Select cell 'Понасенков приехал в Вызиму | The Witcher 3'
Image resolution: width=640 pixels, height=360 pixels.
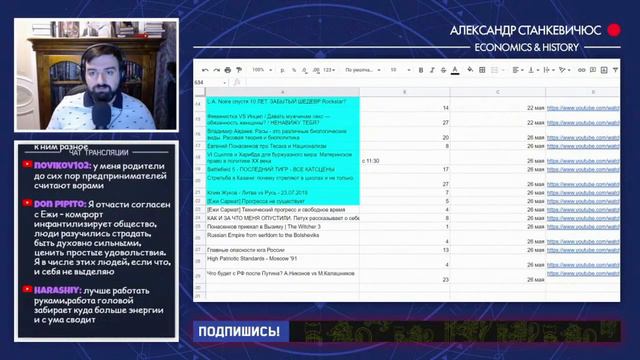pos(282,227)
